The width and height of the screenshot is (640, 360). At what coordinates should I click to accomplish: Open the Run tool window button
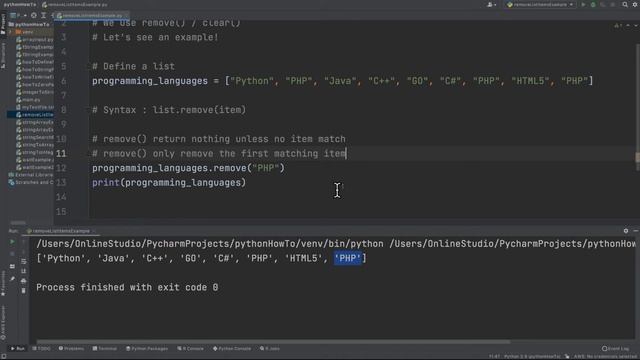click(x=18, y=349)
